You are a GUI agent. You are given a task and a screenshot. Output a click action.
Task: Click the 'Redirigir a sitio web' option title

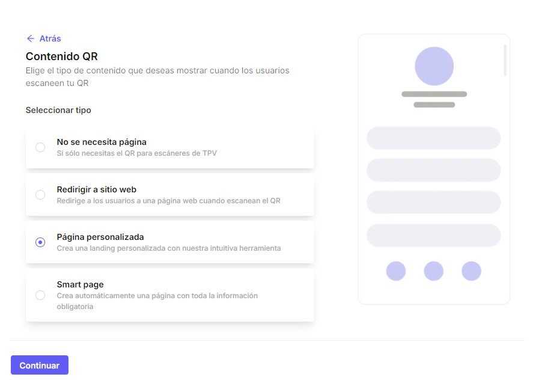[x=96, y=189]
